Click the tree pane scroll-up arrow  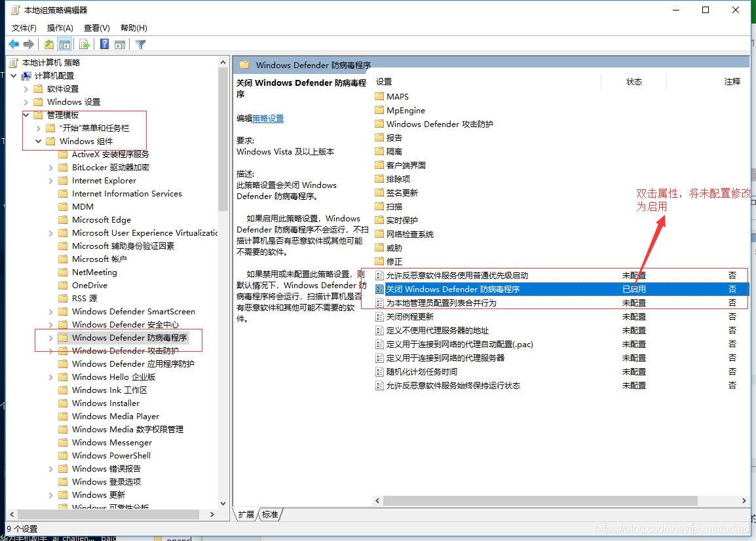223,62
